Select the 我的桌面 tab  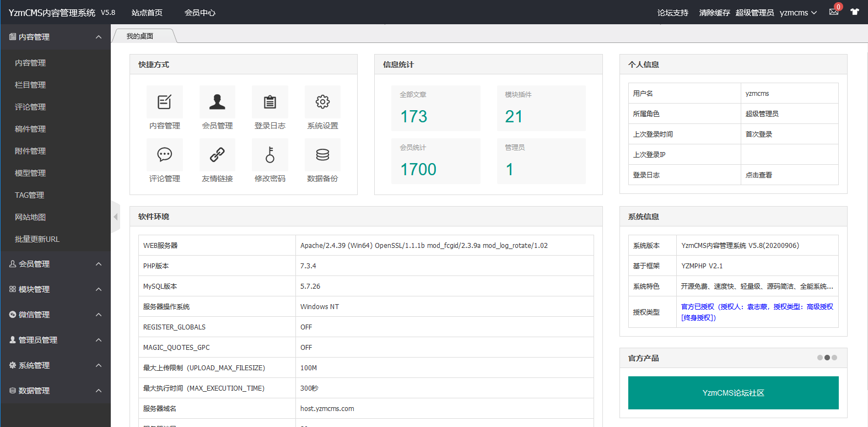point(141,36)
